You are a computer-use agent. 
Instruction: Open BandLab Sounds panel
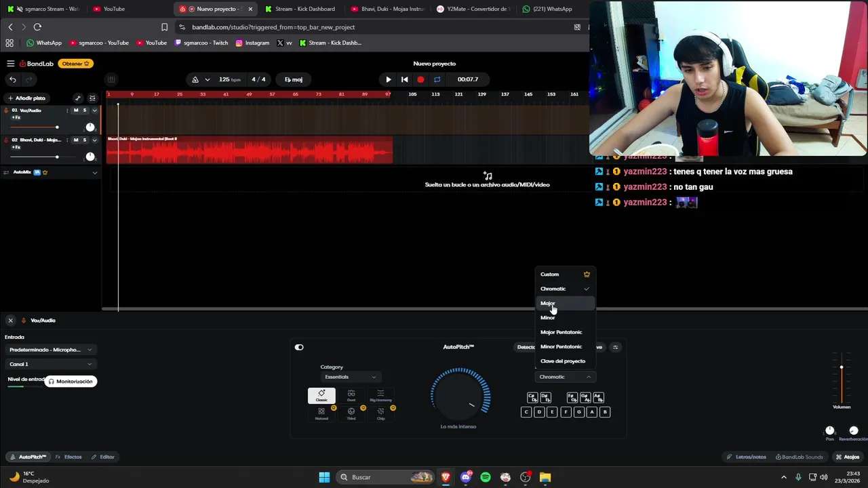pos(800,457)
